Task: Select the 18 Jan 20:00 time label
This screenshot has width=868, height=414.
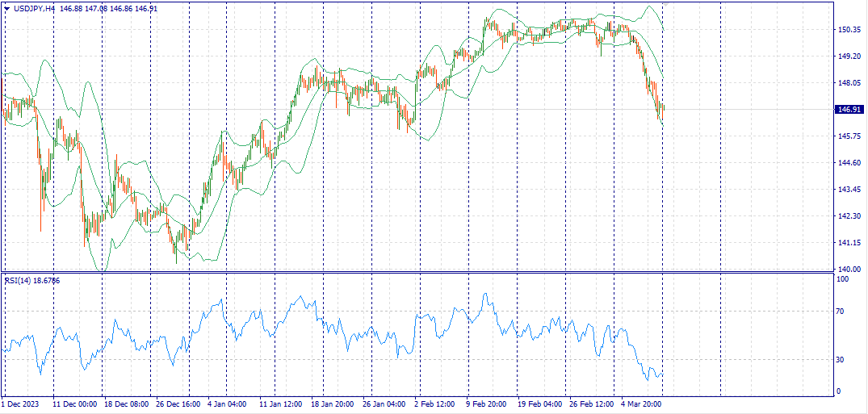Action: click(x=333, y=404)
